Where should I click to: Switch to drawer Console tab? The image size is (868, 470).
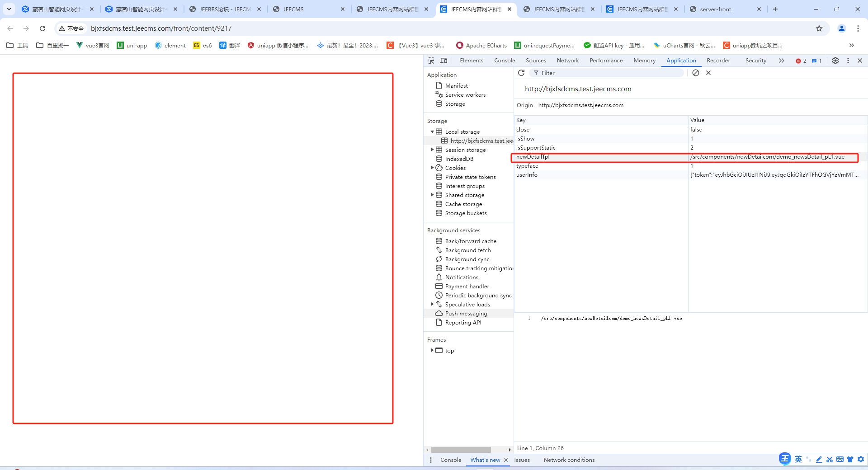451,460
